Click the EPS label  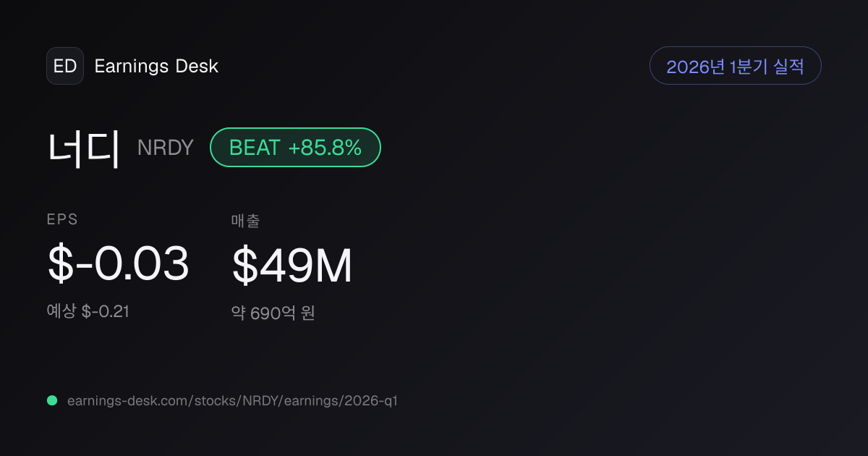pyautogui.click(x=63, y=220)
